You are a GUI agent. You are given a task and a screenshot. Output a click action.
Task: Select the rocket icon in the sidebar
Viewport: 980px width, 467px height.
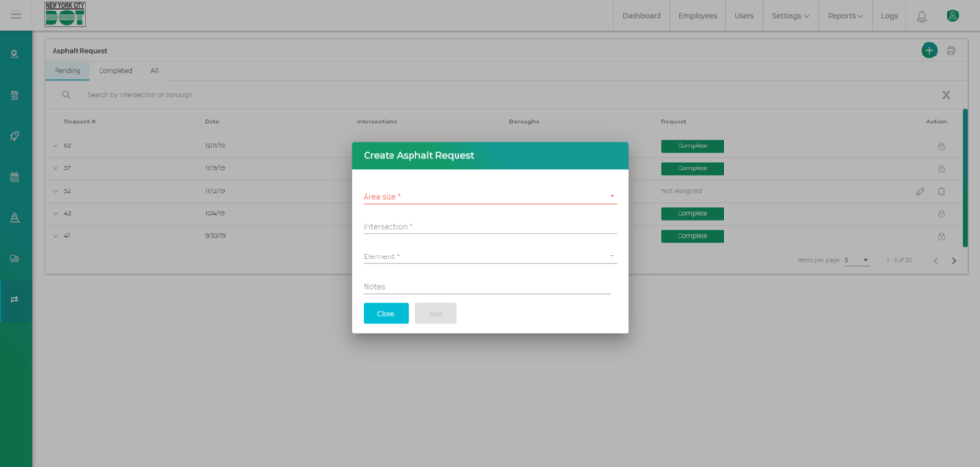point(14,136)
